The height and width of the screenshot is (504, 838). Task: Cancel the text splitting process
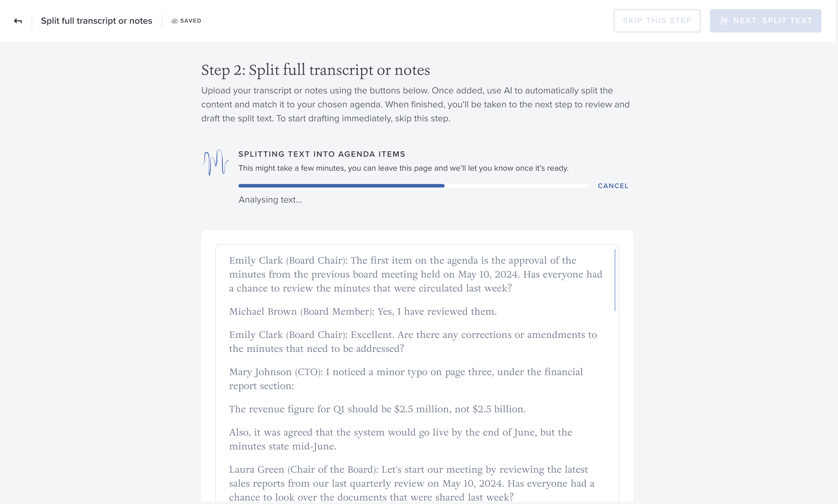[x=613, y=186]
